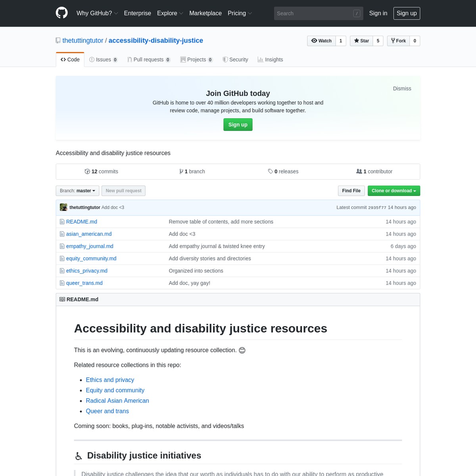Open the accessibility-disability-justice repository link
Image resolution: width=476 pixels, height=476 pixels.
[x=156, y=40]
